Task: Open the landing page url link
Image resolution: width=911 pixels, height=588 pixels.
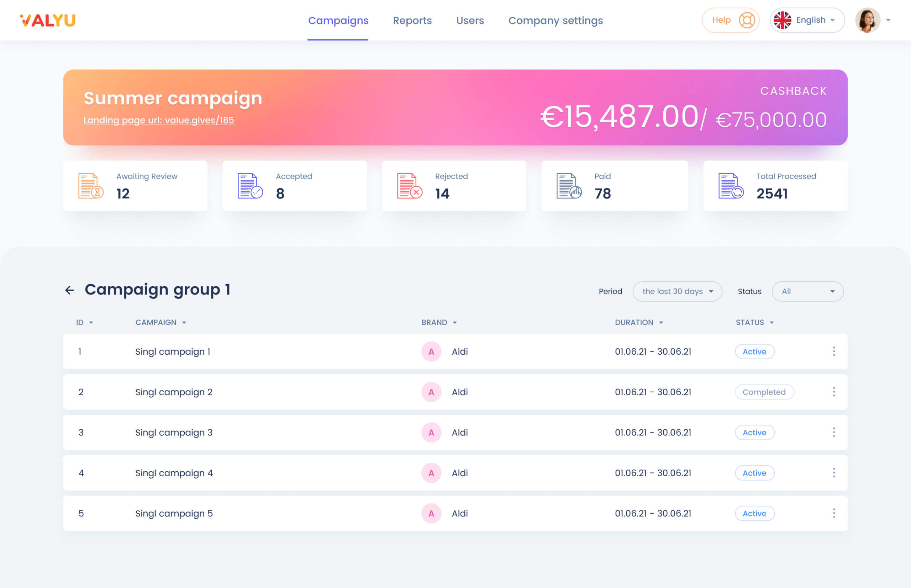Action: (x=158, y=120)
